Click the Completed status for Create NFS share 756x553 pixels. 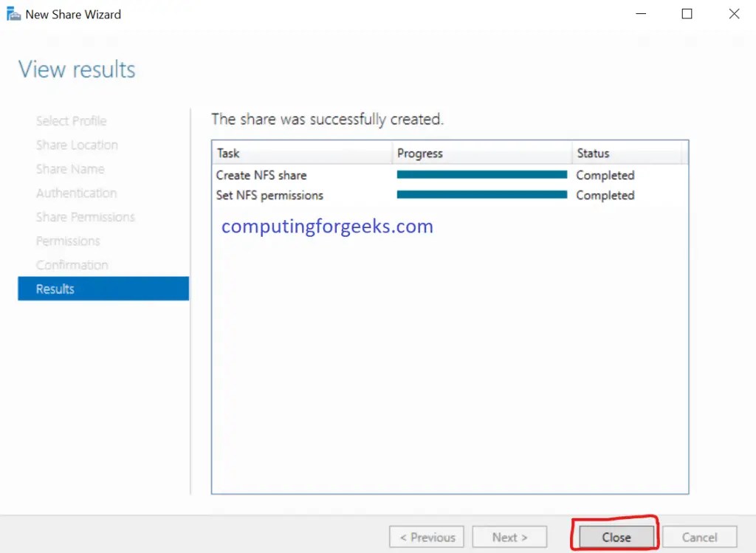605,175
